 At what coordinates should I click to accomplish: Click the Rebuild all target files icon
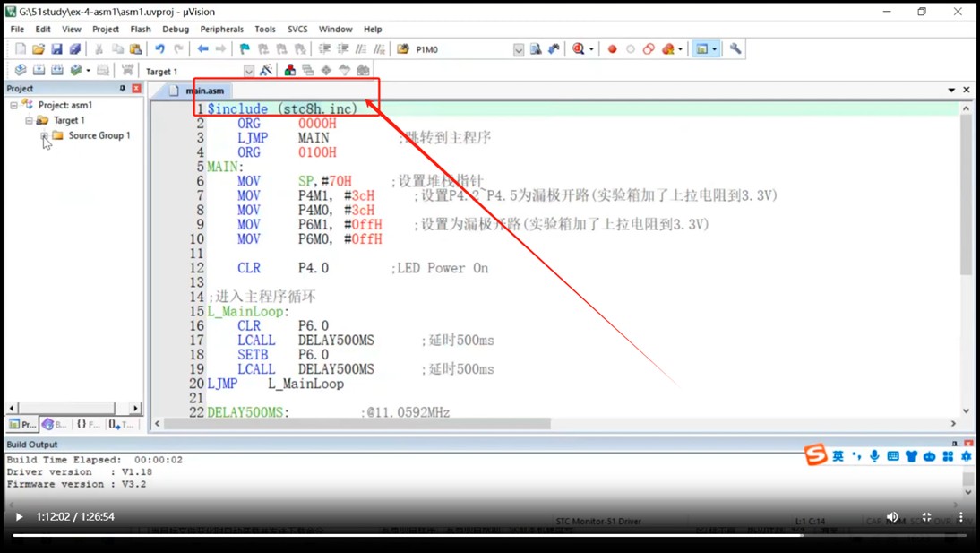(x=56, y=70)
